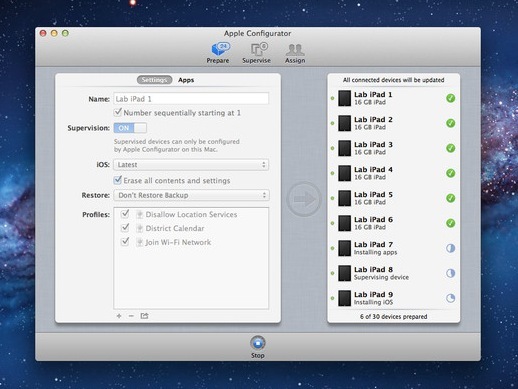Screen dimensions: 518x389
Task: Uncheck Erase all contents and settings
Action: click(118, 180)
